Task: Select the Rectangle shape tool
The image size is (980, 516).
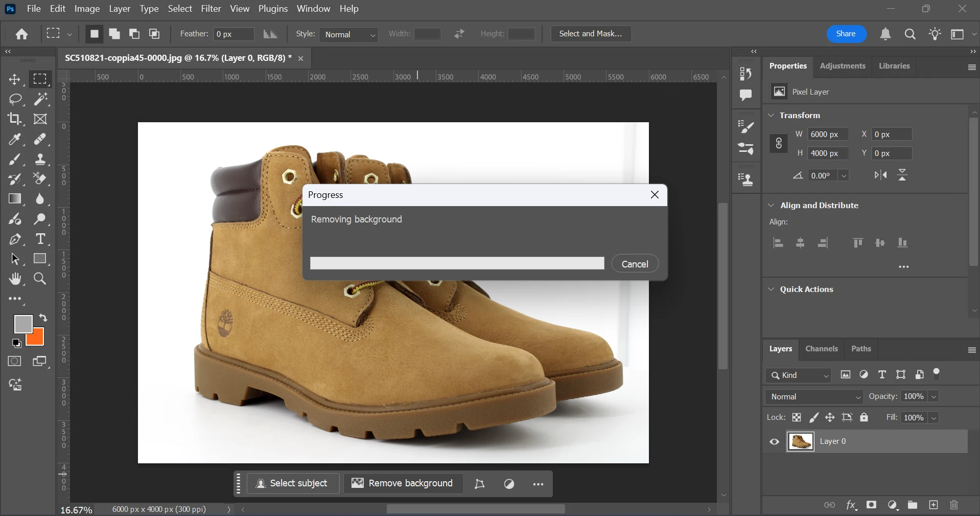Action: [x=40, y=259]
